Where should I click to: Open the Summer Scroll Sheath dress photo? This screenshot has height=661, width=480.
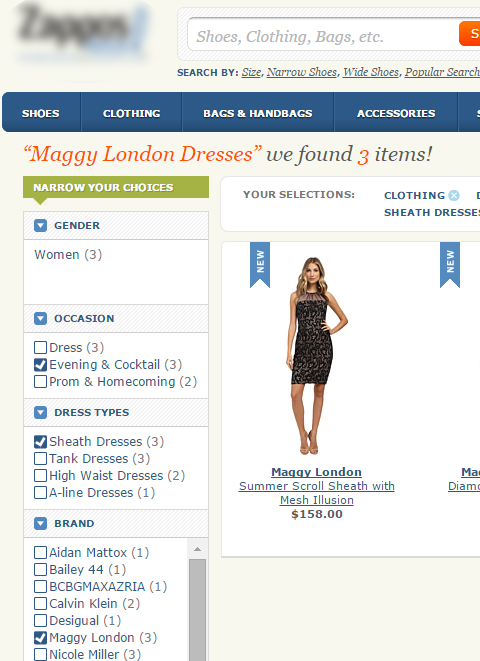(316, 355)
